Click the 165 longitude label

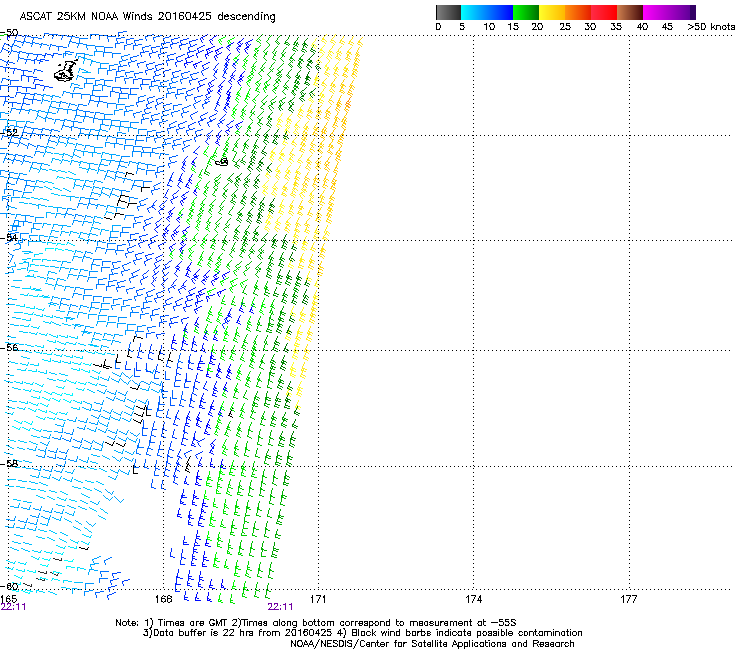[8, 599]
